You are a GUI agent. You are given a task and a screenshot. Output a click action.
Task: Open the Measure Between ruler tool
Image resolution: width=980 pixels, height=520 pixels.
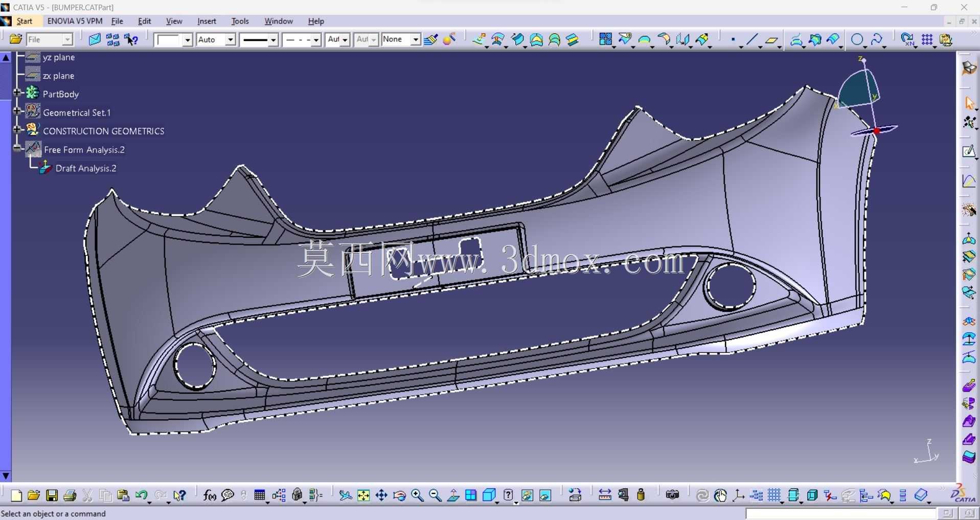coord(605,495)
